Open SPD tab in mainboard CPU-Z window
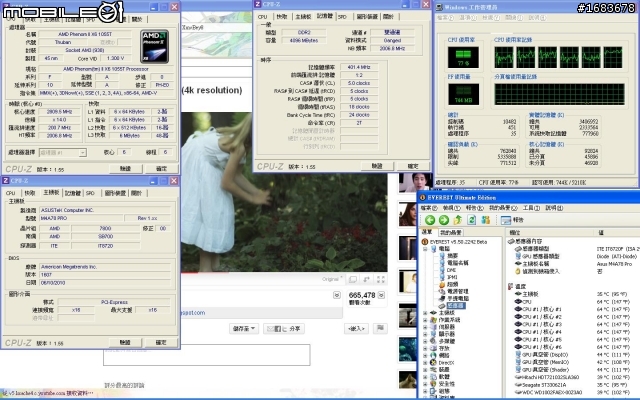This screenshot has width=640, height=400. [x=90, y=193]
